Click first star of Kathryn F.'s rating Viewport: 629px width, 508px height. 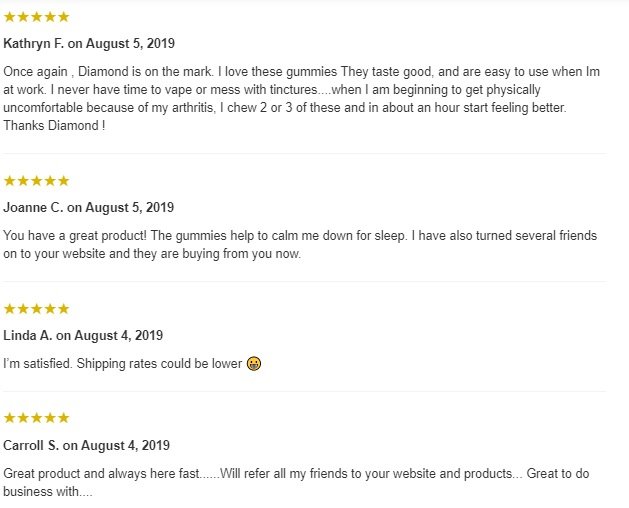[x=10, y=17]
